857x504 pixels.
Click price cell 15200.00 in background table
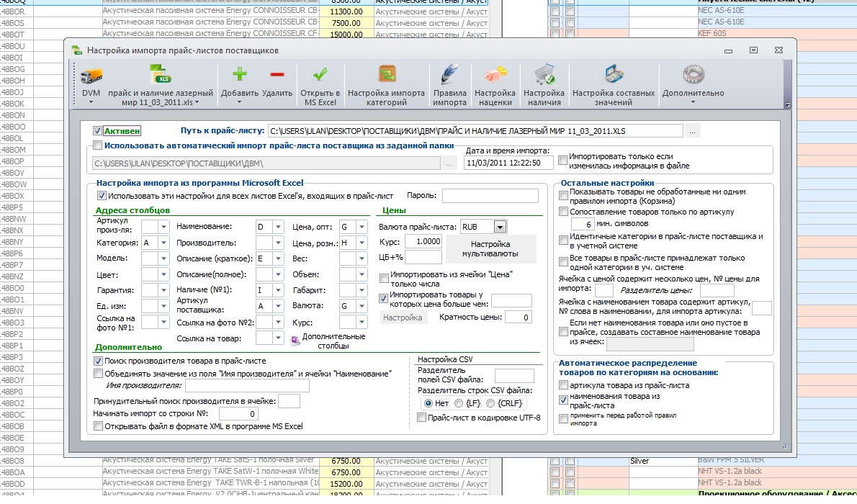coord(346,483)
